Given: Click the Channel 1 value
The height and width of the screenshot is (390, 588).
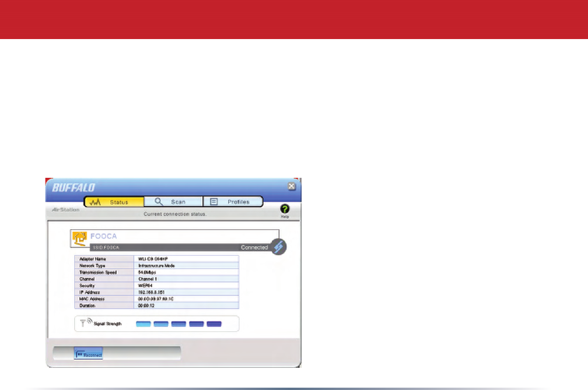Looking at the screenshot, I should click(x=148, y=279).
